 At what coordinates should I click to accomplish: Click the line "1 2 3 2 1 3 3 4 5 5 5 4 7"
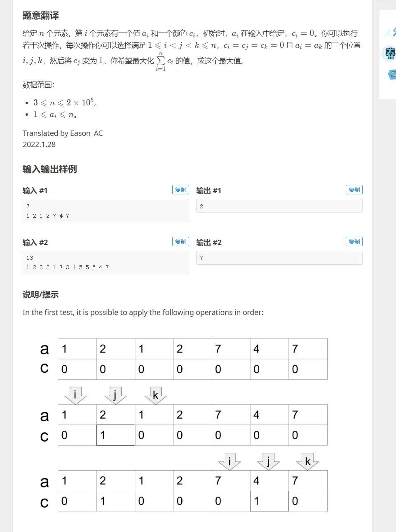tap(67, 267)
